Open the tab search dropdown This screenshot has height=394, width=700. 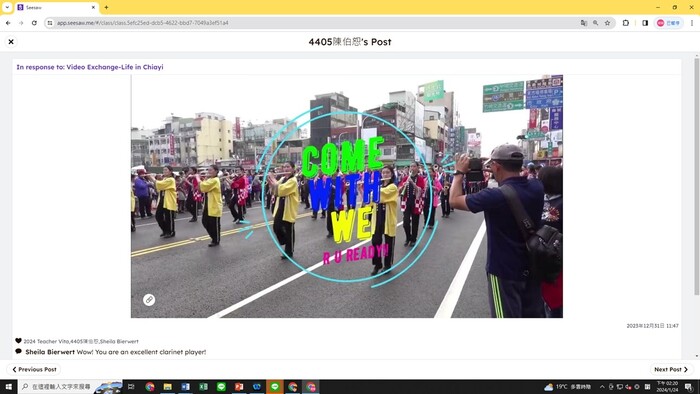point(7,8)
